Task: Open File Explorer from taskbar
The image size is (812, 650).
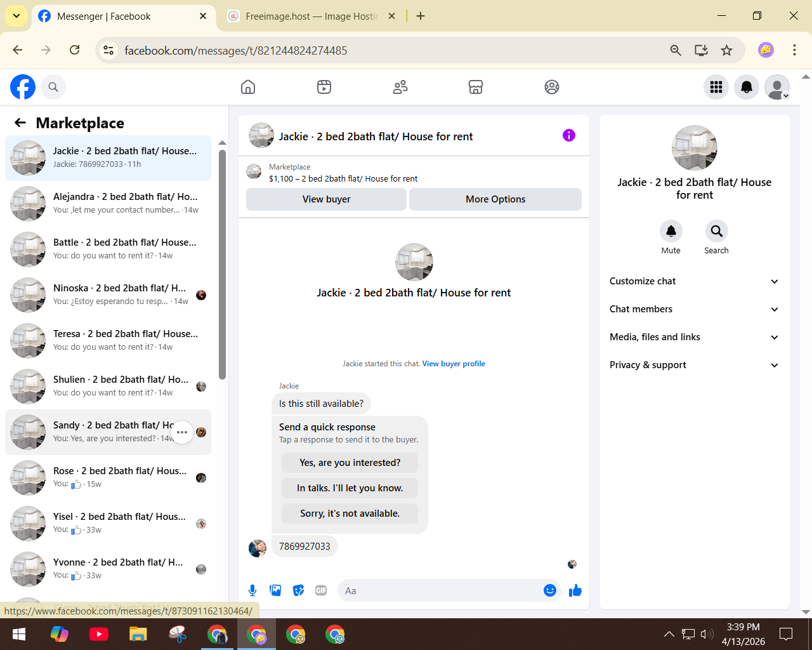Action: click(x=138, y=634)
